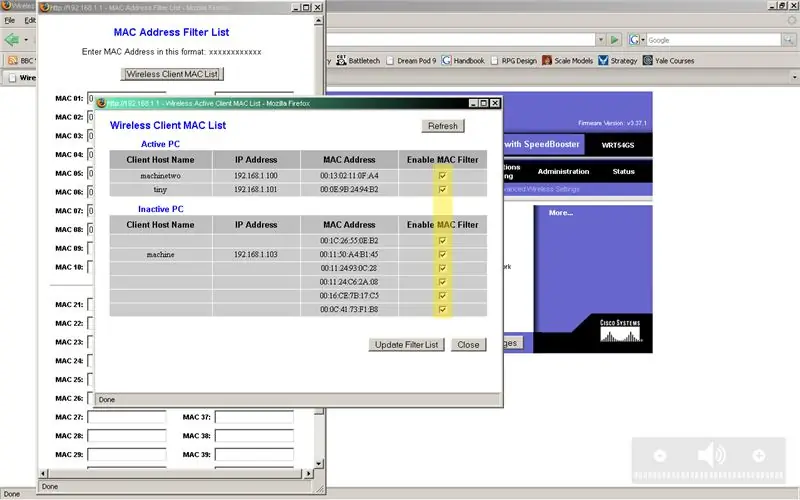
Task: Click the Update Filter List button
Action: (407, 345)
